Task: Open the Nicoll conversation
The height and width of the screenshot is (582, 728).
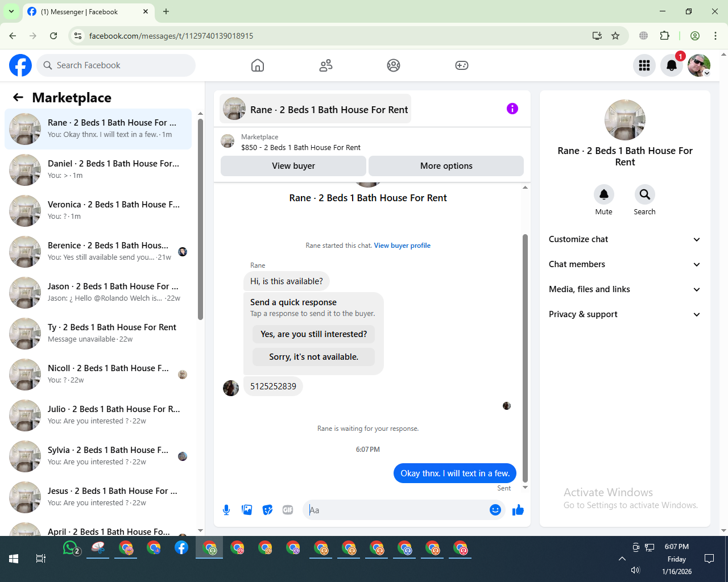Action: 98,374
